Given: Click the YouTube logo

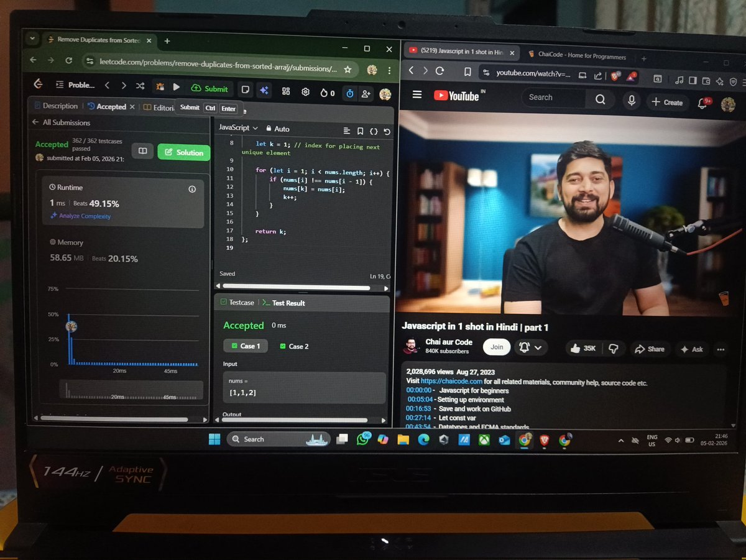Looking at the screenshot, I should click(456, 96).
